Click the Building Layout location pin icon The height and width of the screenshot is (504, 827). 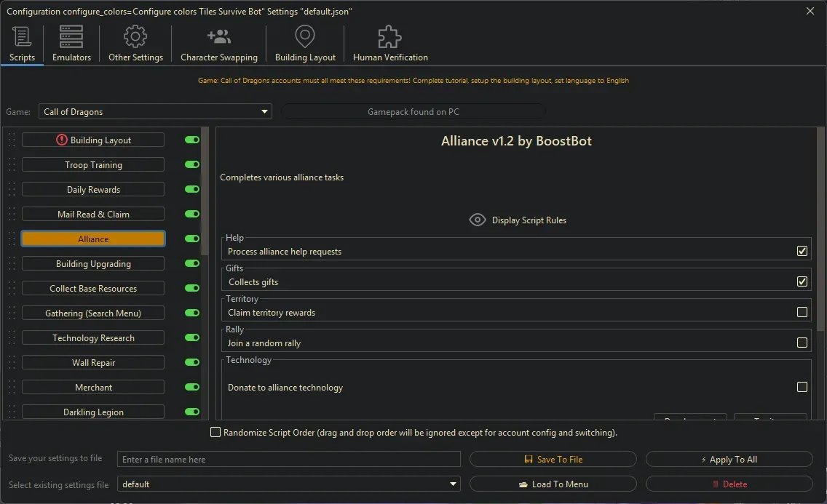[x=304, y=36]
